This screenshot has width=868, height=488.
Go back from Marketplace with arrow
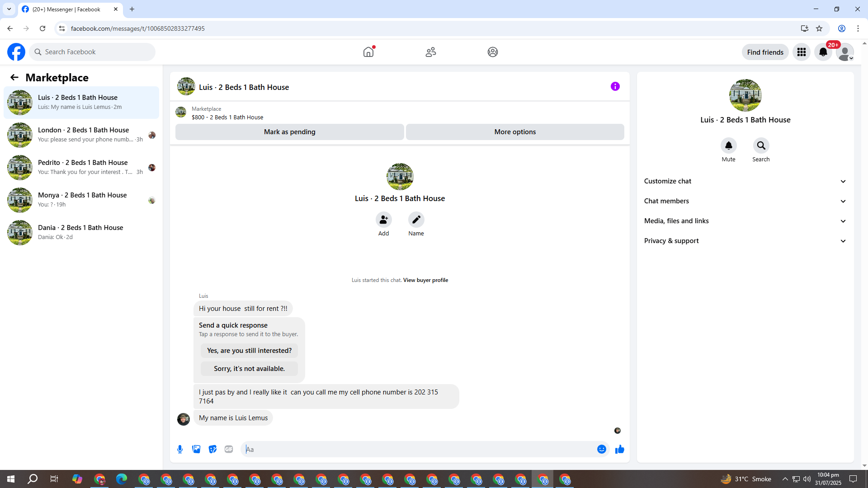tap(14, 77)
